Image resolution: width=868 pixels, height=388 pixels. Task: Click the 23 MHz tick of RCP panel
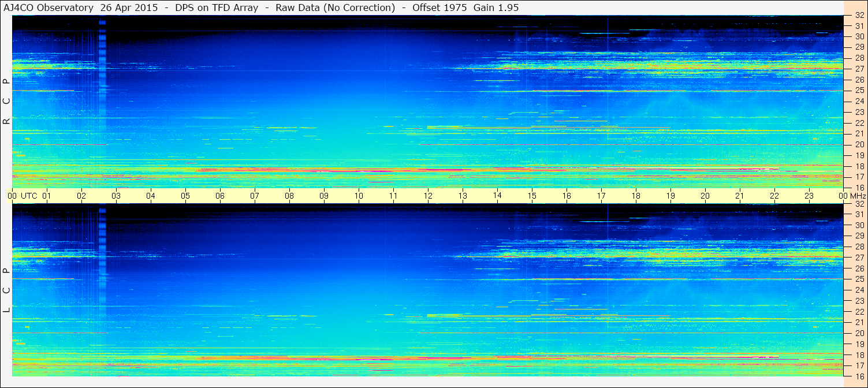859,112
